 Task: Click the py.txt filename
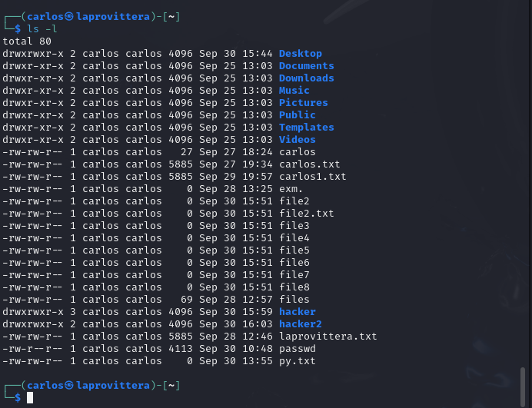tap(298, 361)
